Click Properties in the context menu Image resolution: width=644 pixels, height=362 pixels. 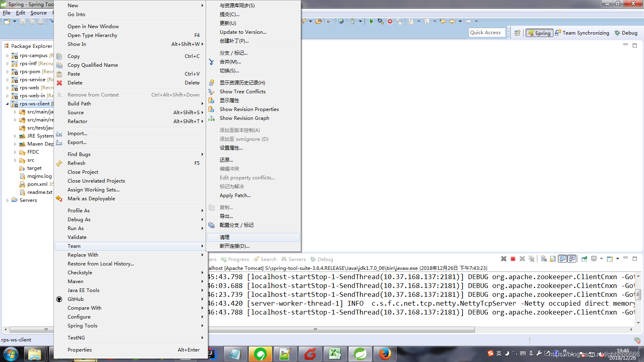coord(131,350)
